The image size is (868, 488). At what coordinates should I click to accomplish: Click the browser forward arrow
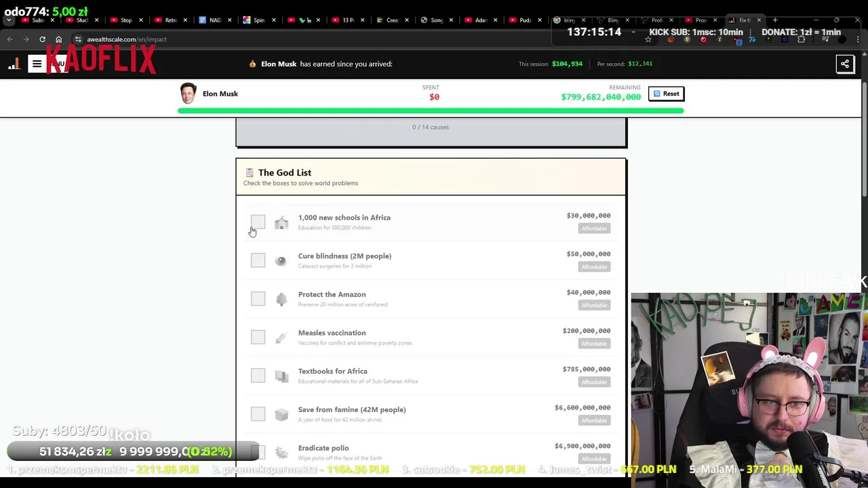click(26, 39)
